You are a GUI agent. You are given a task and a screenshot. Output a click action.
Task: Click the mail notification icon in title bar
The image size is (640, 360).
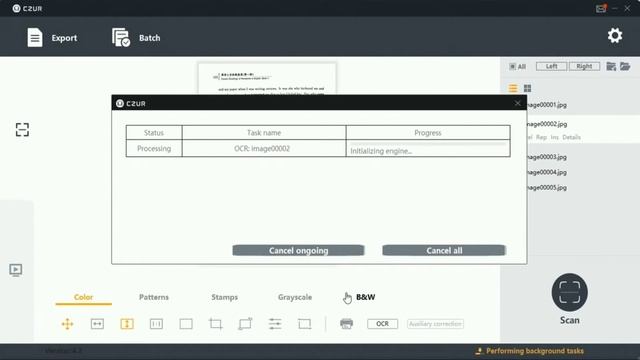pos(600,8)
